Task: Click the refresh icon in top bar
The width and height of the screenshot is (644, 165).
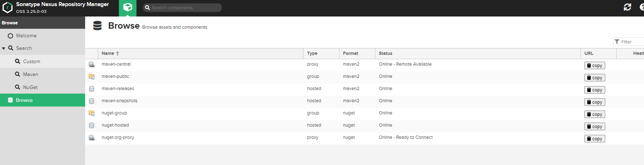Action: tap(627, 7)
